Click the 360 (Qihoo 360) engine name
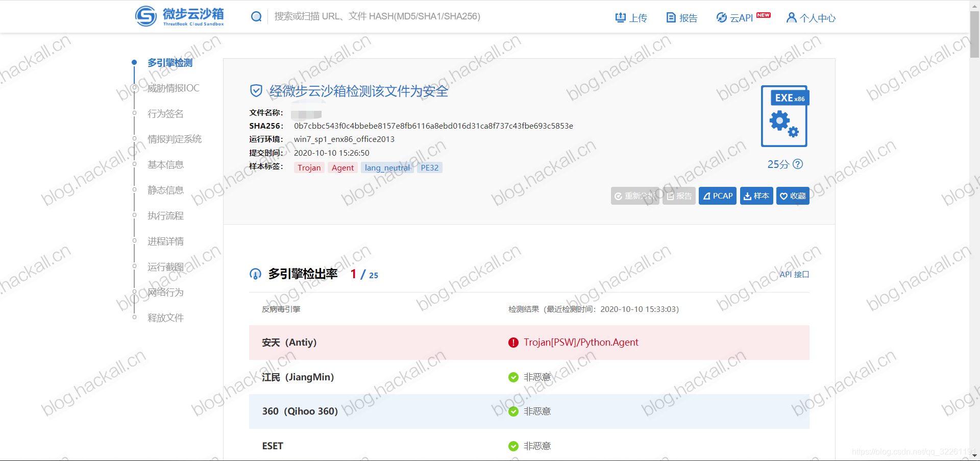Image resolution: width=980 pixels, height=461 pixels. (x=300, y=411)
